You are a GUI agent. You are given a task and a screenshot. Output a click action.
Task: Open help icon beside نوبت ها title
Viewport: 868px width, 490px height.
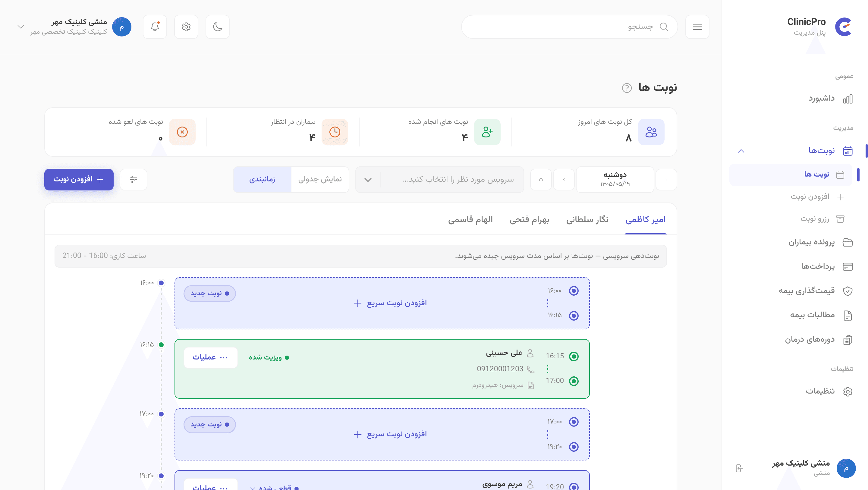(627, 88)
